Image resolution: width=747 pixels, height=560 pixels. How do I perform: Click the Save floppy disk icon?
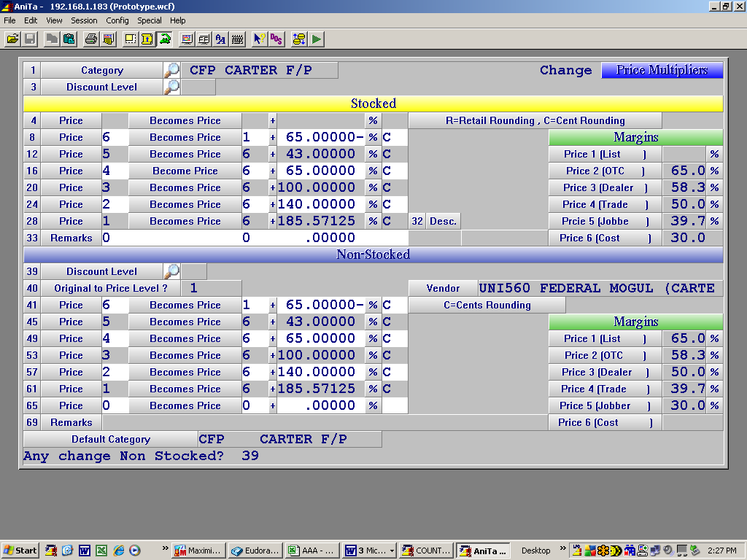tap(30, 39)
